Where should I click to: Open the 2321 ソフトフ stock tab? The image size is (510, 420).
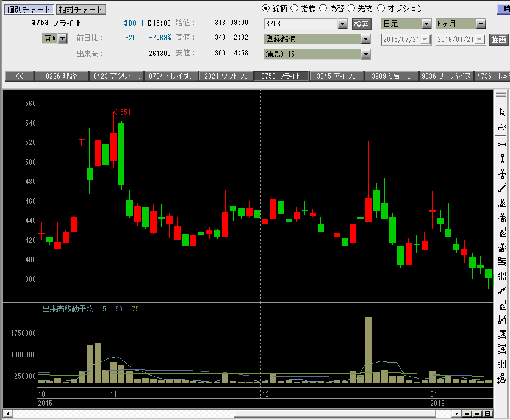tap(226, 76)
